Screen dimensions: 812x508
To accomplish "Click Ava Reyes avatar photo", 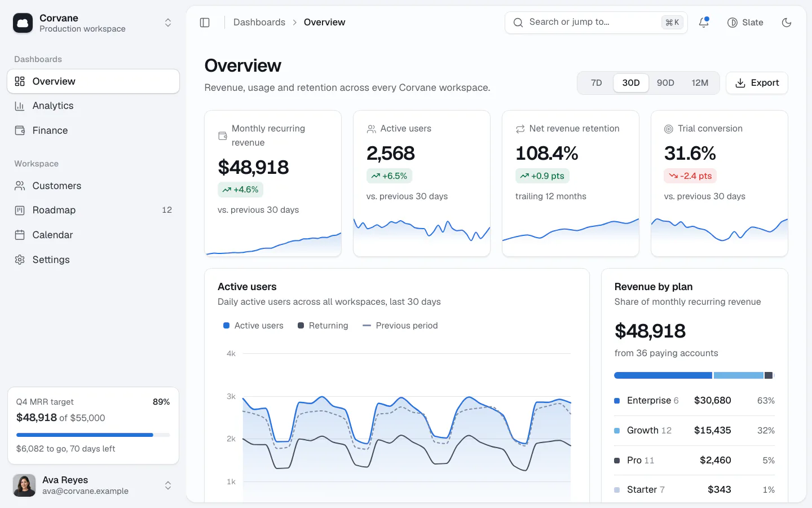I will (x=24, y=485).
